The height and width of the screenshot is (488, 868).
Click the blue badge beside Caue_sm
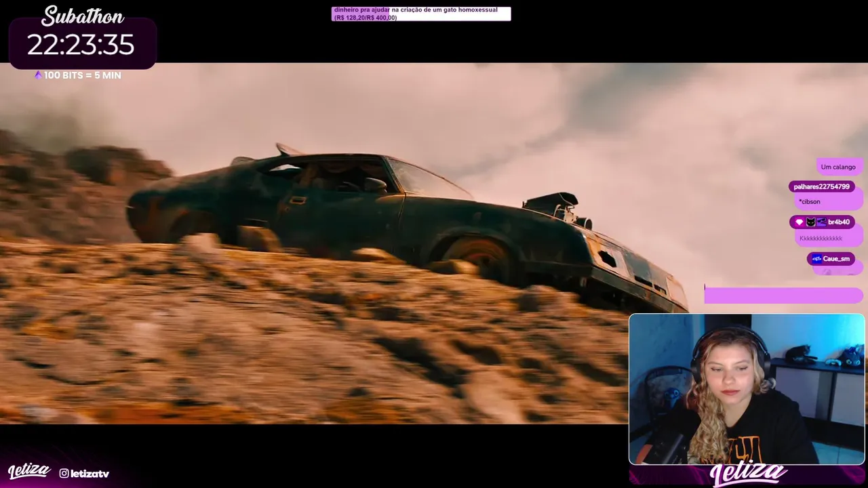[x=816, y=259]
